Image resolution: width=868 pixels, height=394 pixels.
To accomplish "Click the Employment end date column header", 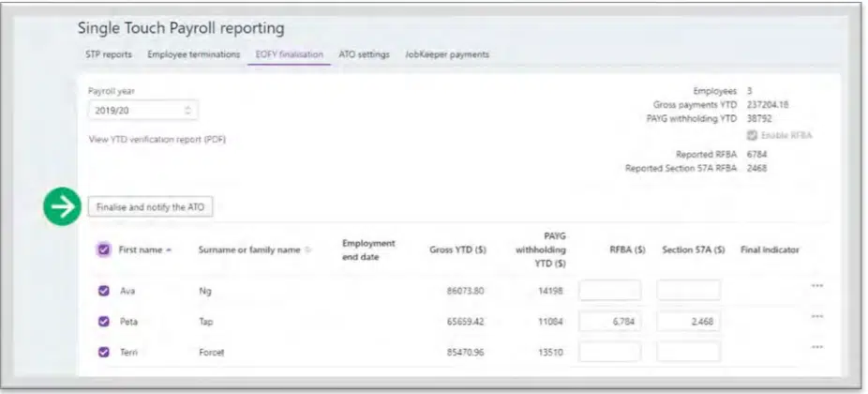I will coord(368,250).
